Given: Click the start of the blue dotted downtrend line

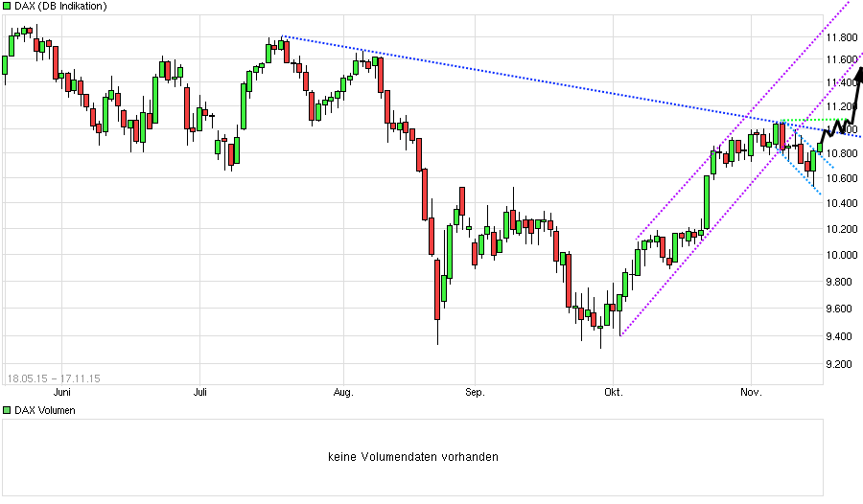Looking at the screenshot, I should coord(284,36).
